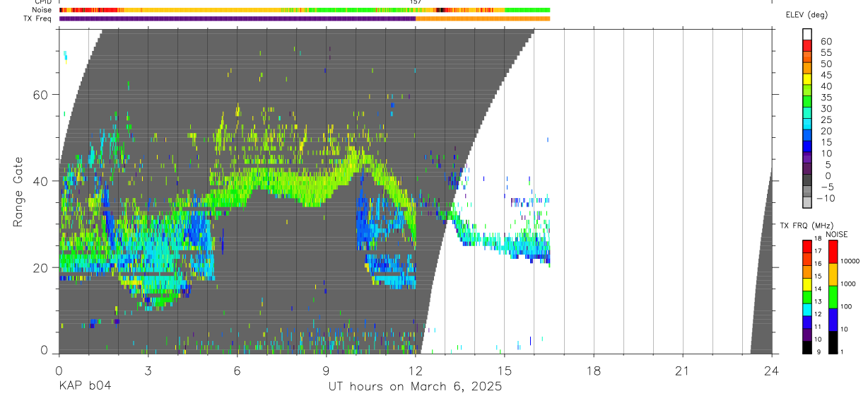The width and height of the screenshot is (868, 401).
Task: Pick the black 9 MHz TX FRQ swatch
Action: coord(807,347)
